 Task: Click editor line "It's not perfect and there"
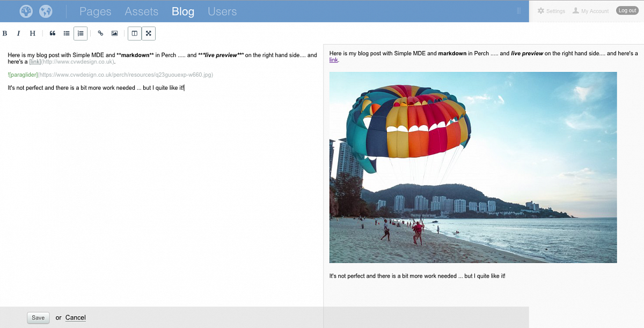point(96,88)
